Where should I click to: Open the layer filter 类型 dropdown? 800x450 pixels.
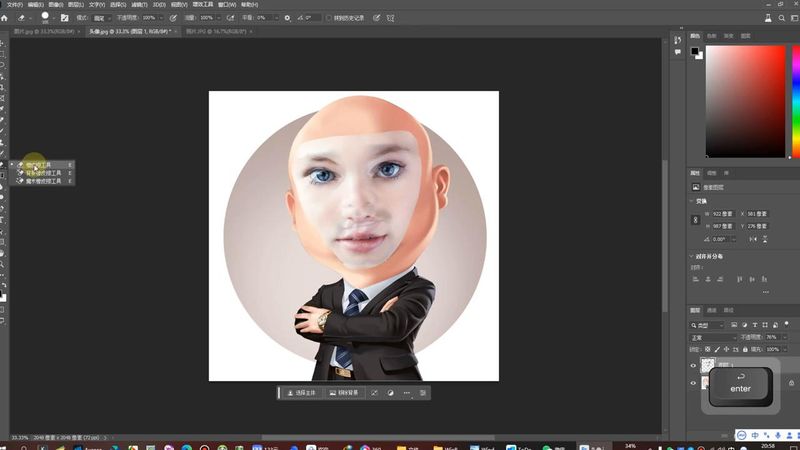click(x=708, y=326)
